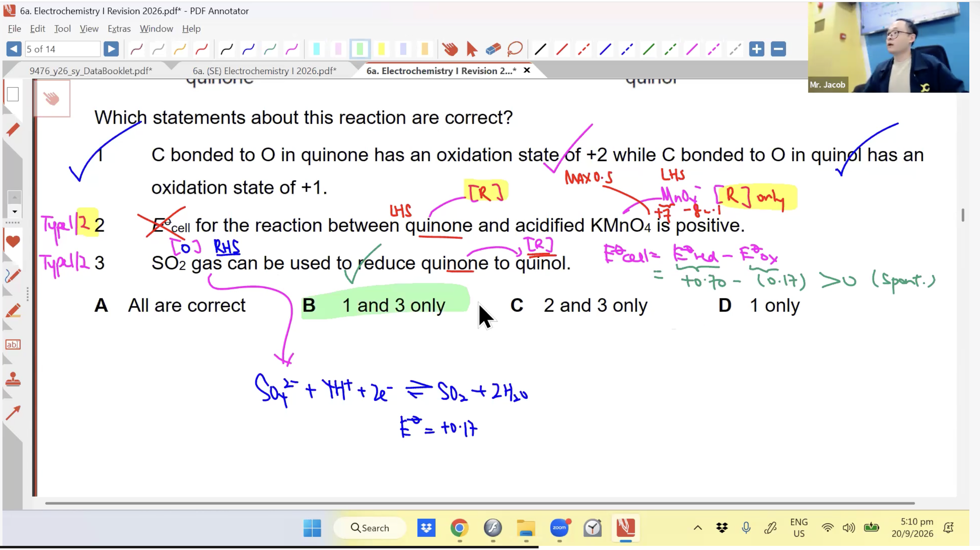980x550 pixels.
Task: Click the vertical scrollbar thumb
Action: tap(963, 215)
